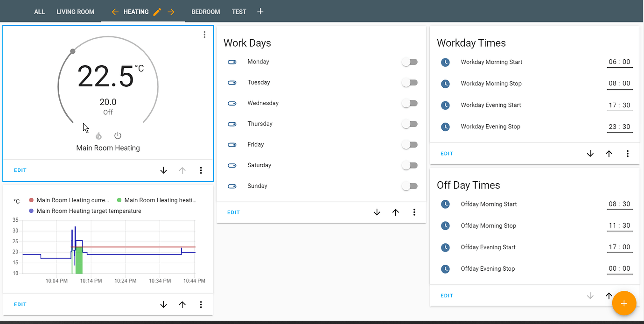This screenshot has width=644, height=324.
Task: Open the three-dot menu on Work Days card
Action: point(414,212)
